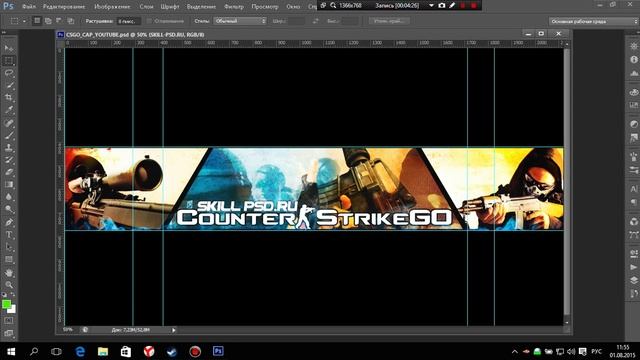Reset default foreground and background colors
Viewport: 640px width, 360px height.
[x=4, y=294]
